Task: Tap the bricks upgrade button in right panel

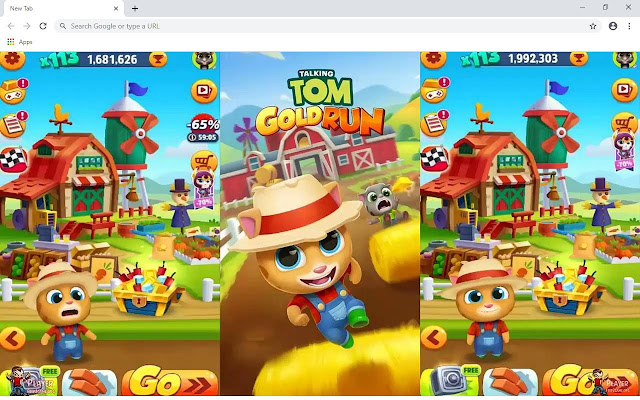Action: coord(511,381)
